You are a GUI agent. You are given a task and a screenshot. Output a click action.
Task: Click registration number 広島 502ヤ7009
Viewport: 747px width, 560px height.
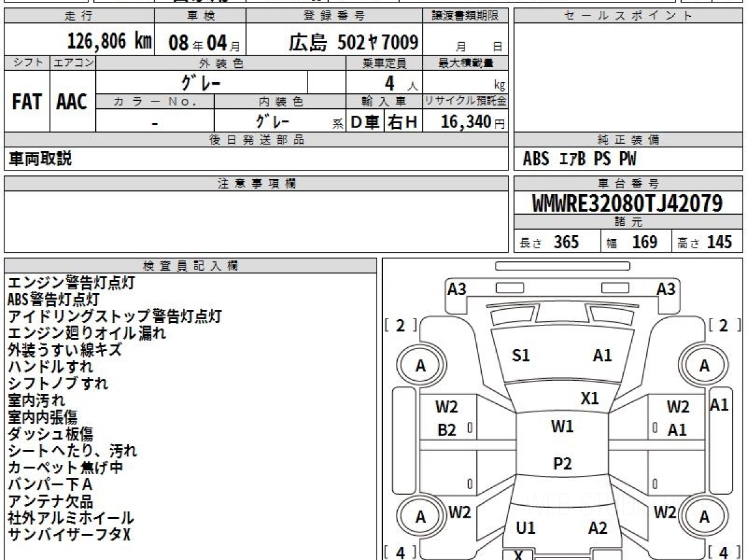(353, 42)
